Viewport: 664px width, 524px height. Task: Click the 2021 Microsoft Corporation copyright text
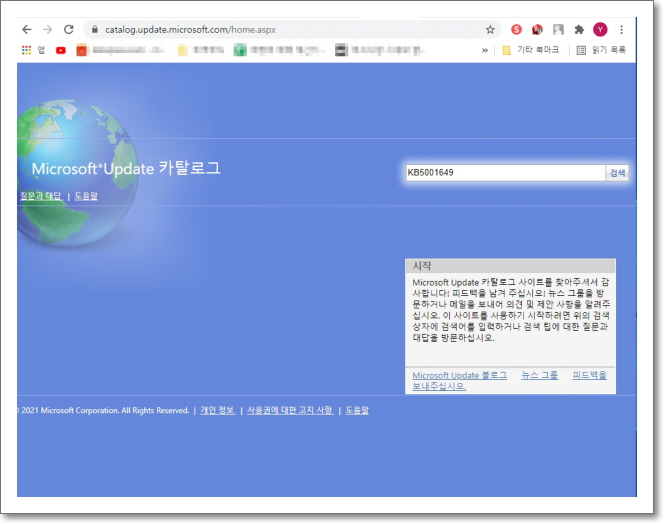[103, 410]
